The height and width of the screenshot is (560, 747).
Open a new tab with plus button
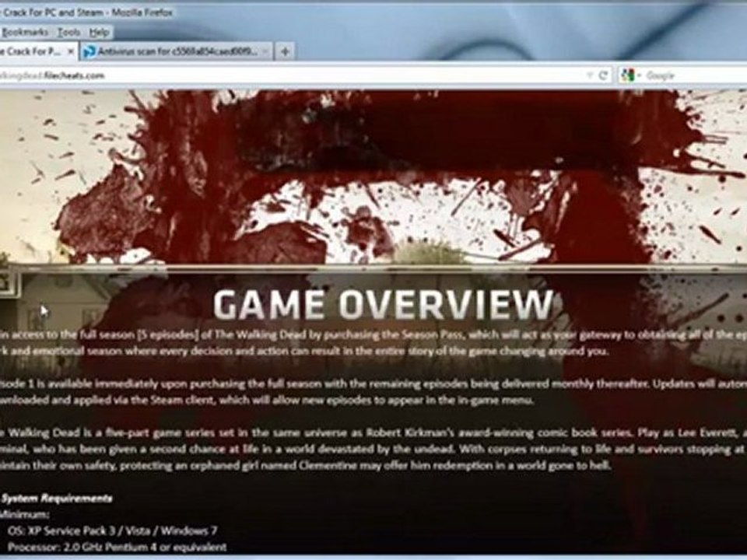point(285,51)
